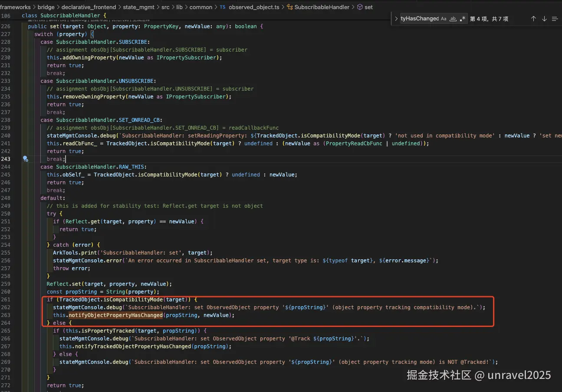562x392 pixels.
Task: Click 'obSelf_' on line 245
Action: pyautogui.click(x=73, y=174)
